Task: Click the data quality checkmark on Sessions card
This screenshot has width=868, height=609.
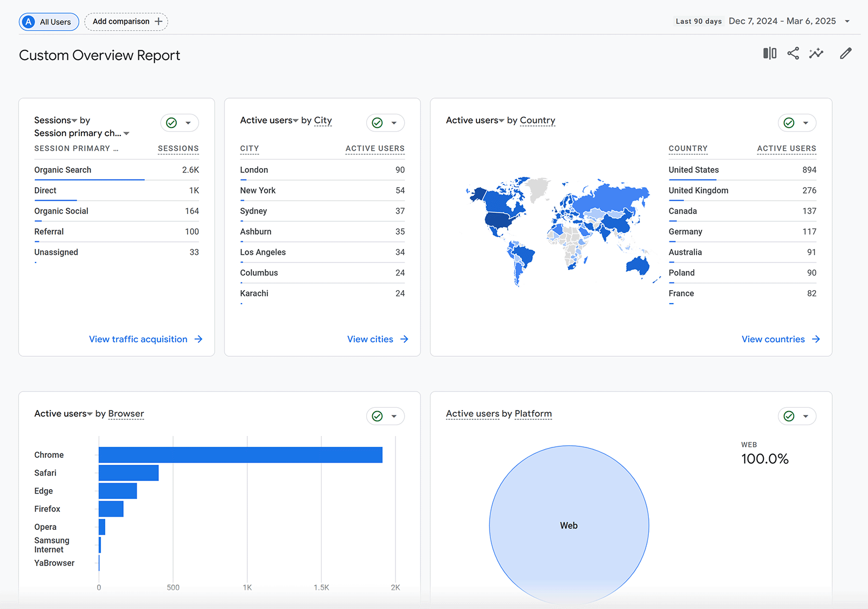Action: (x=173, y=123)
